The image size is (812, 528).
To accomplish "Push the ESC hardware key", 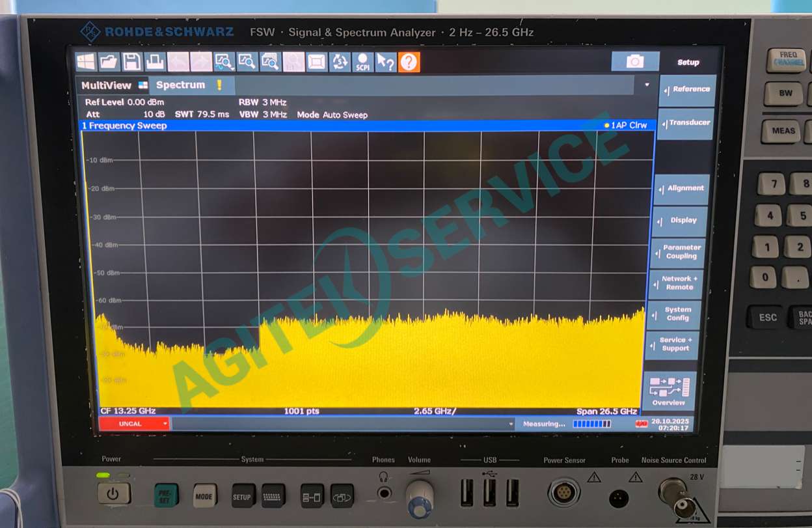I will (768, 317).
